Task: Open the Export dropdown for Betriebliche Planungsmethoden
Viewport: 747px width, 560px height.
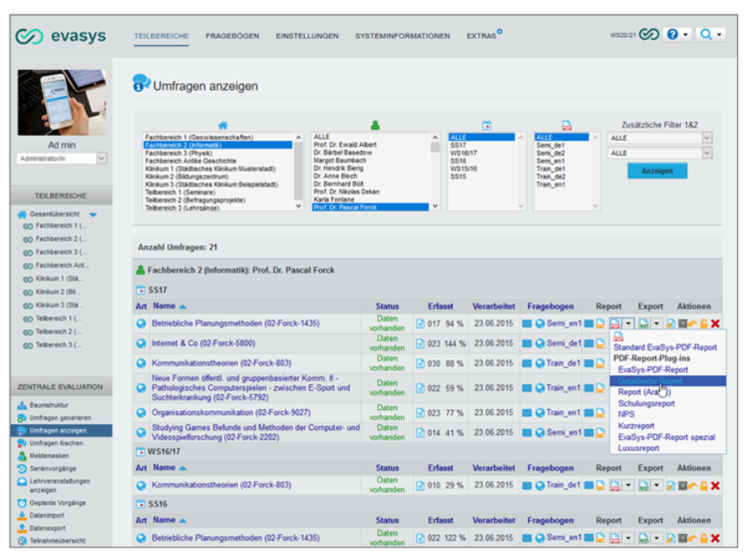Action: pos(656,323)
